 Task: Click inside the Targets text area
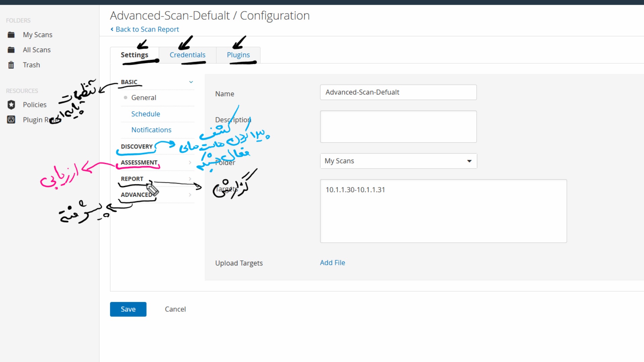coord(443,211)
